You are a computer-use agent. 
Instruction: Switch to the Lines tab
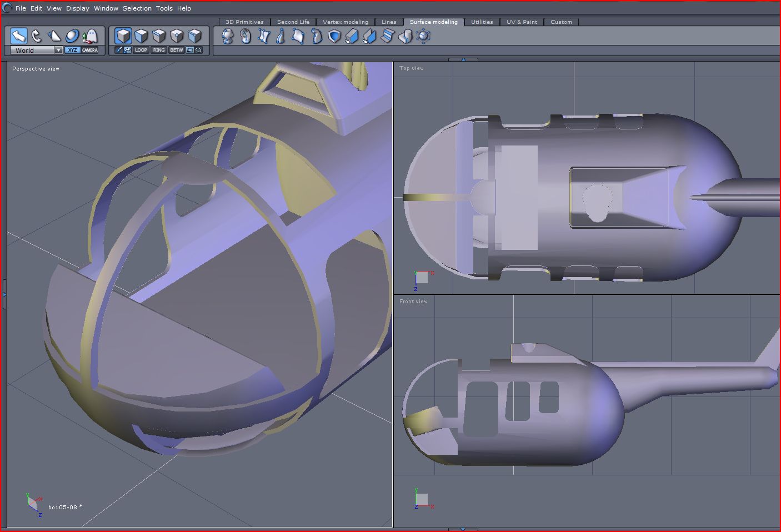click(389, 22)
